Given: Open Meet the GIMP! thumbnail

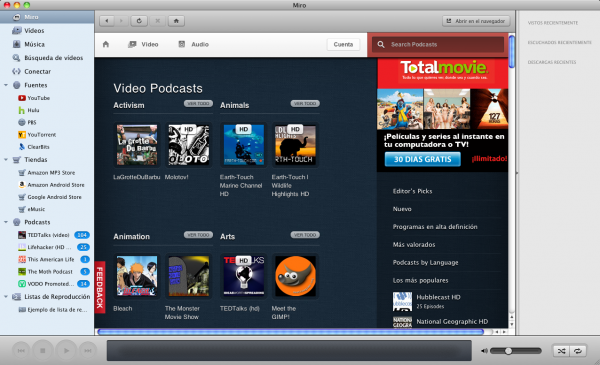Looking at the screenshot, I should coord(295,276).
